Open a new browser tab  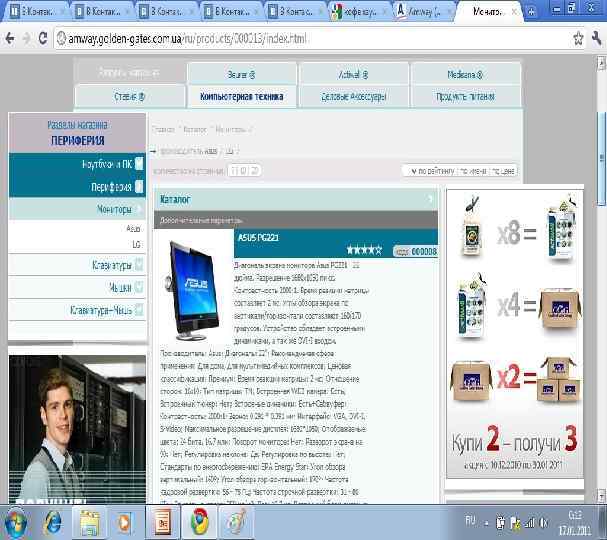[x=531, y=12]
